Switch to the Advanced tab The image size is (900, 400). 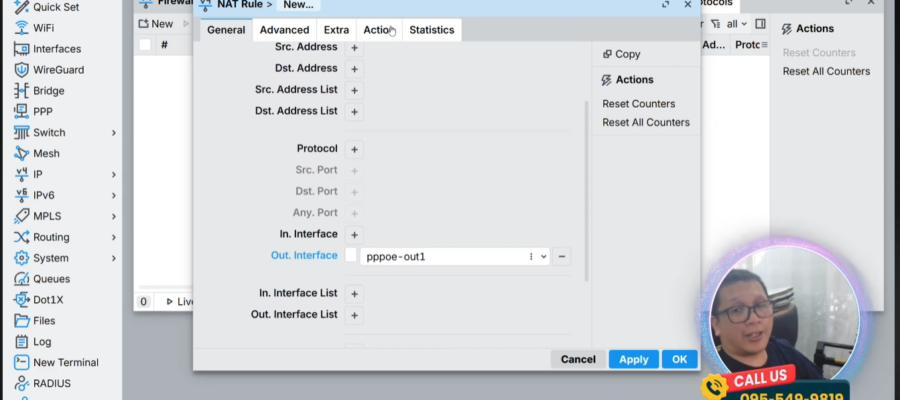point(284,30)
